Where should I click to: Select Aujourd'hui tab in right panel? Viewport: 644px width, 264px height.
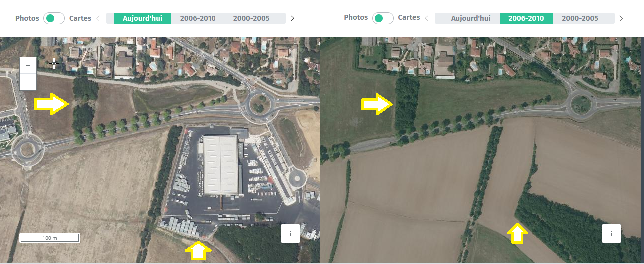[471, 18]
